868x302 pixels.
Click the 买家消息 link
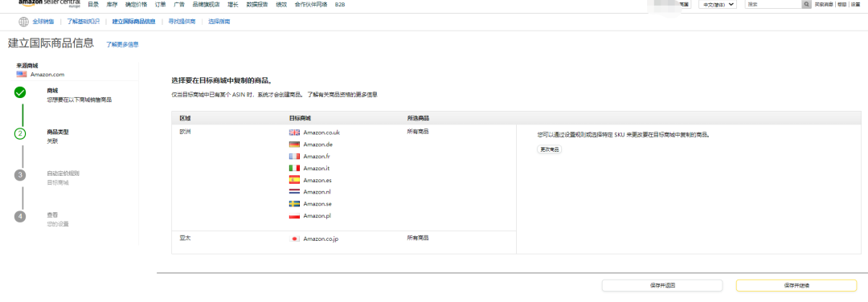[x=824, y=5]
